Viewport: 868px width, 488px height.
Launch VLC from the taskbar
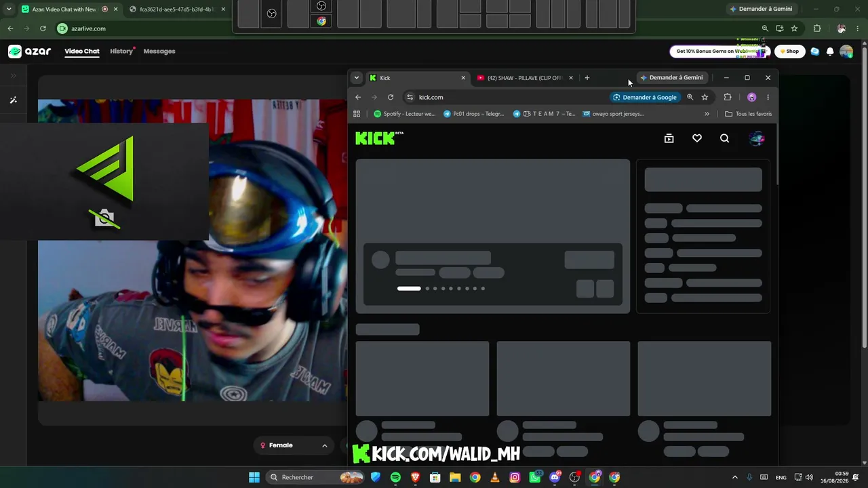pyautogui.click(x=495, y=477)
